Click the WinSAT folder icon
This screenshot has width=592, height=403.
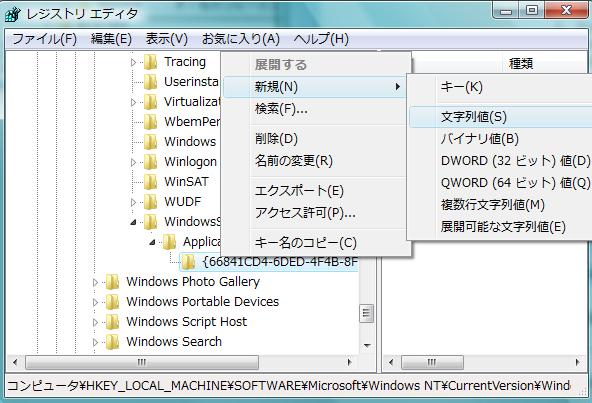click(150, 182)
